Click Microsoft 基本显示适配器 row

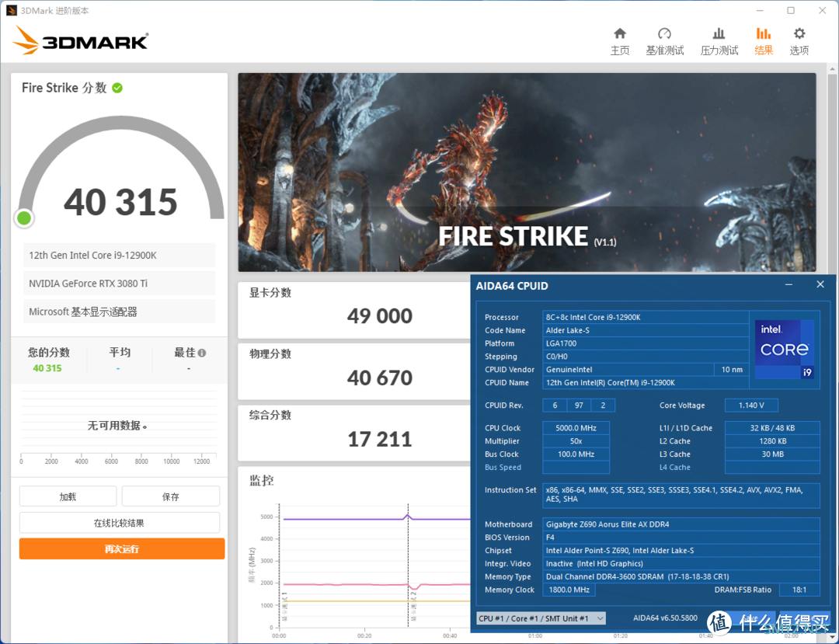pos(119,312)
